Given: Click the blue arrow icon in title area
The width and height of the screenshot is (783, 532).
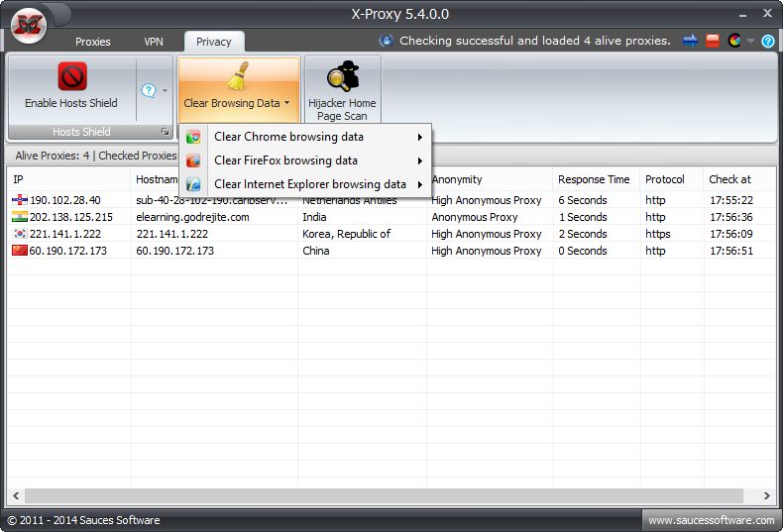Looking at the screenshot, I should [x=690, y=41].
